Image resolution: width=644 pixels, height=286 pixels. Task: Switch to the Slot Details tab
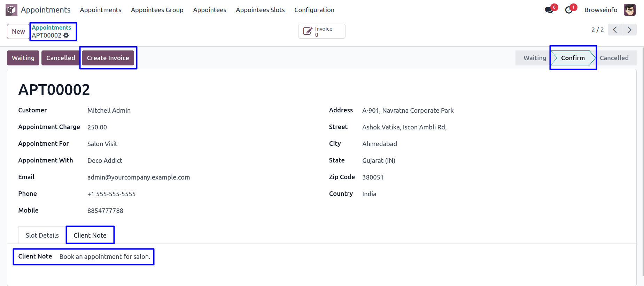(42, 236)
